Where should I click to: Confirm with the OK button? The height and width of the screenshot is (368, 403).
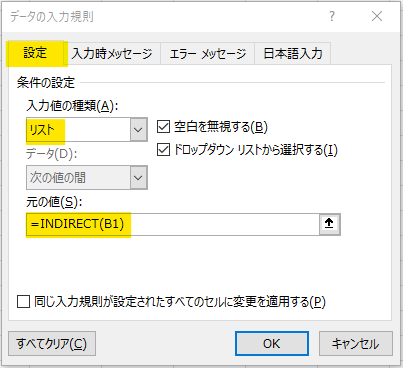[x=272, y=344]
